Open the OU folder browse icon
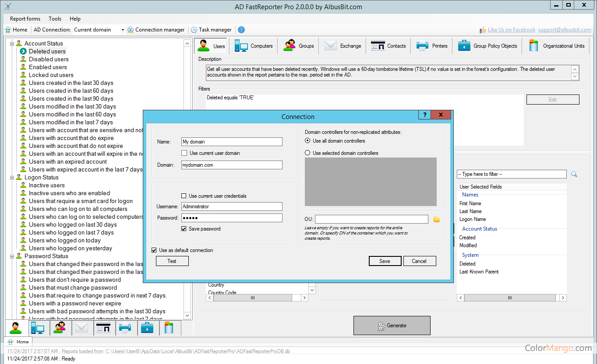597x364 pixels. pyautogui.click(x=436, y=219)
